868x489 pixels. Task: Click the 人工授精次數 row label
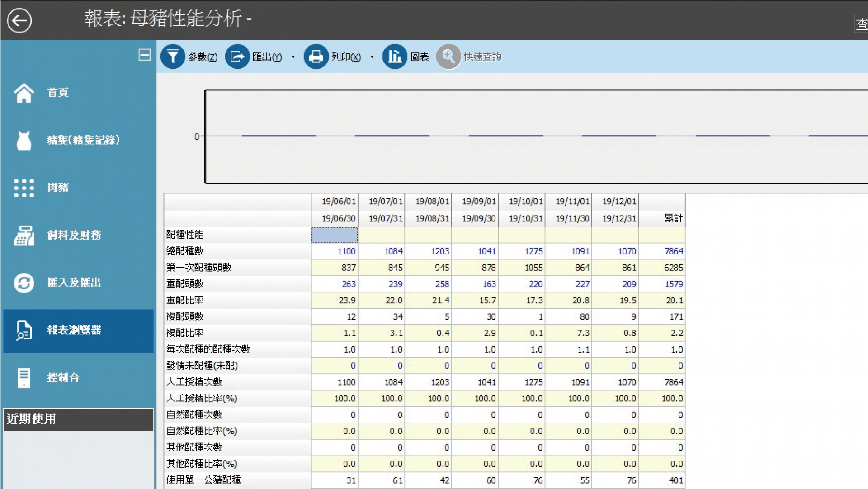point(194,382)
